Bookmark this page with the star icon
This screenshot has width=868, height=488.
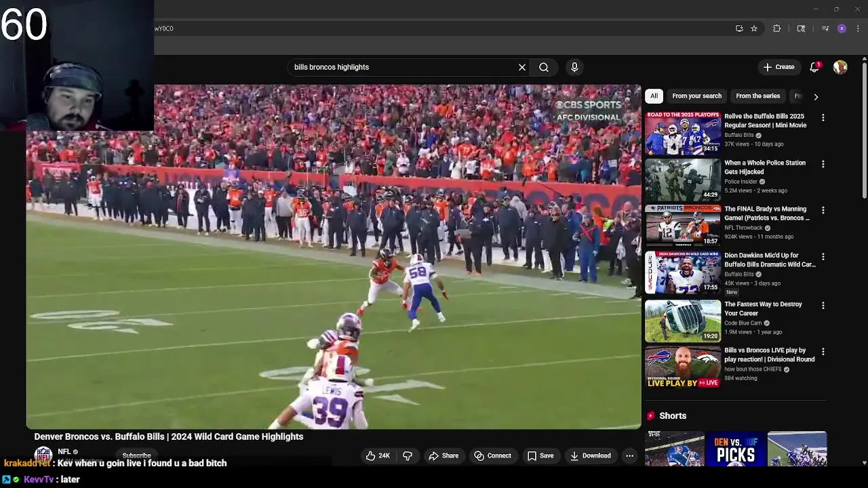pos(754,28)
